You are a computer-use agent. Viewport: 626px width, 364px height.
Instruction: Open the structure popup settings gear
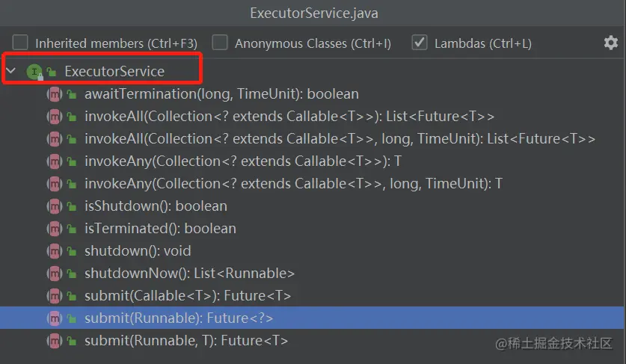(610, 43)
